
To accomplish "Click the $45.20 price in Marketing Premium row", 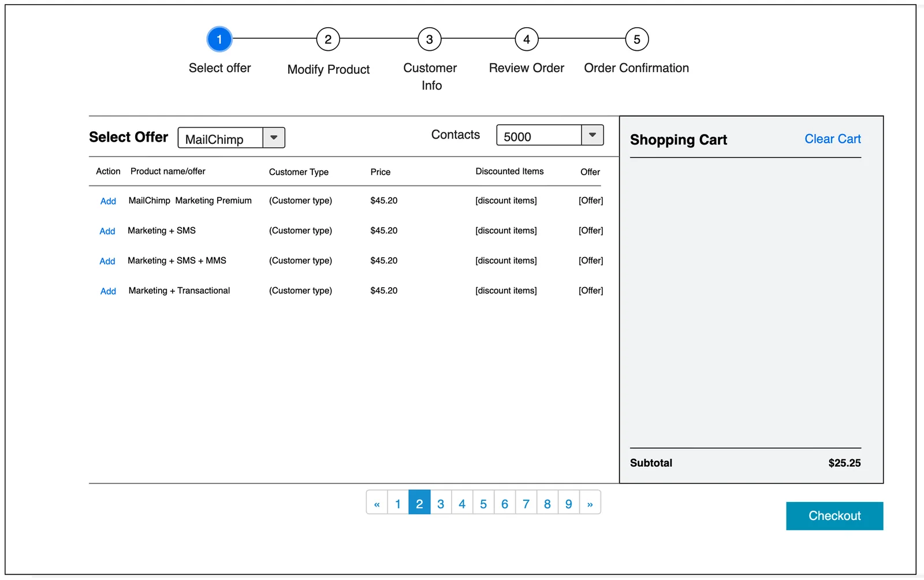I will click(x=384, y=200).
